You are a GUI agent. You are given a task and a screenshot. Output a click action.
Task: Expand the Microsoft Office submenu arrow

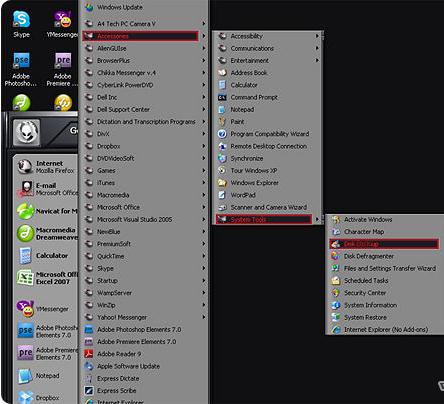204,207
